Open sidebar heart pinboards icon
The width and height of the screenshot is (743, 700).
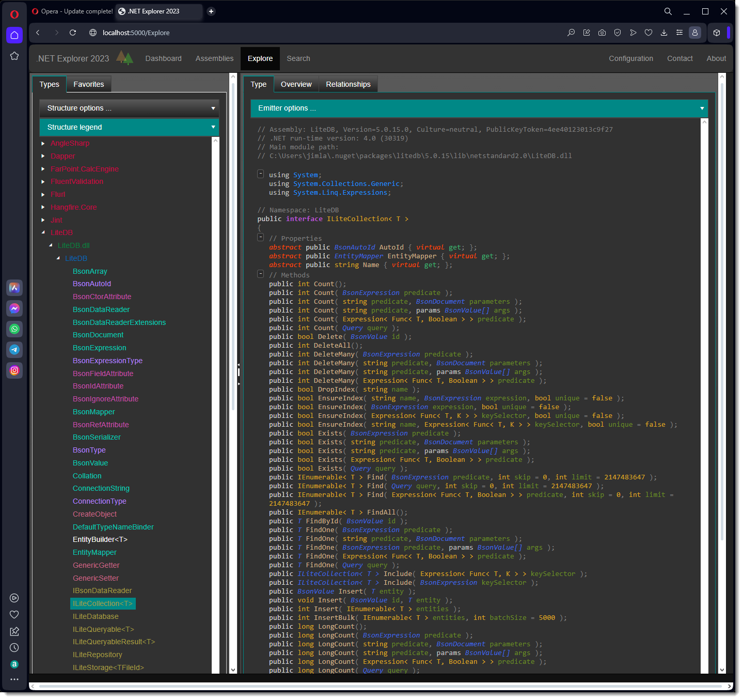coord(14,615)
